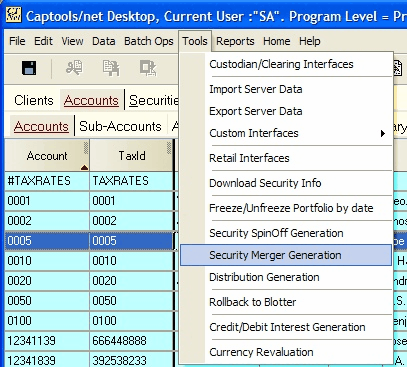Viewport: 407px width, 367px height.
Task: Open the View menu
Action: 72,41
